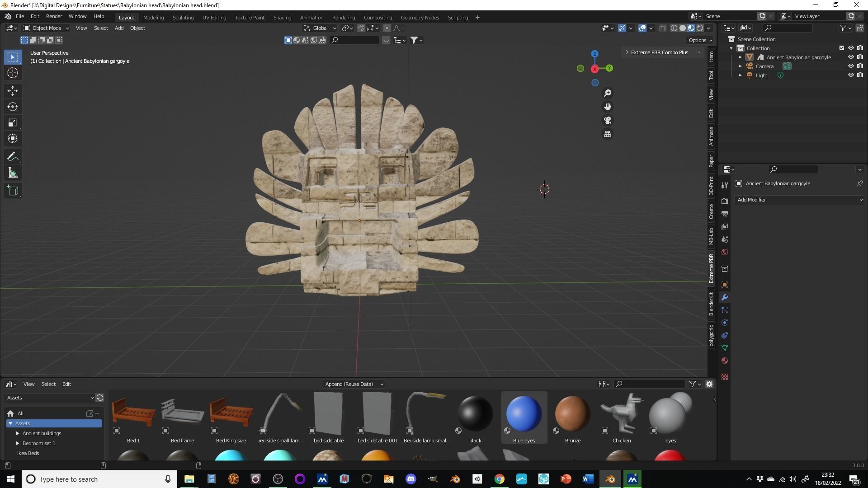This screenshot has height=488, width=868.
Task: Activate the Rotate tool
Action: coord(13,107)
